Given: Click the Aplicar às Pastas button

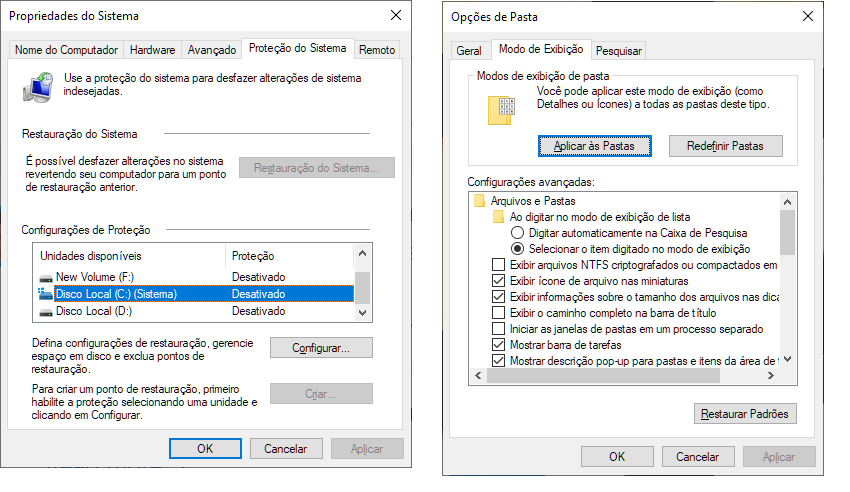Looking at the screenshot, I should (x=595, y=146).
